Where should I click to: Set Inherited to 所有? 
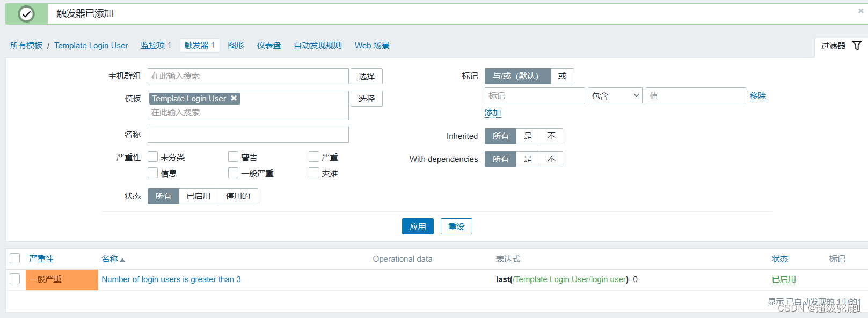(500, 136)
